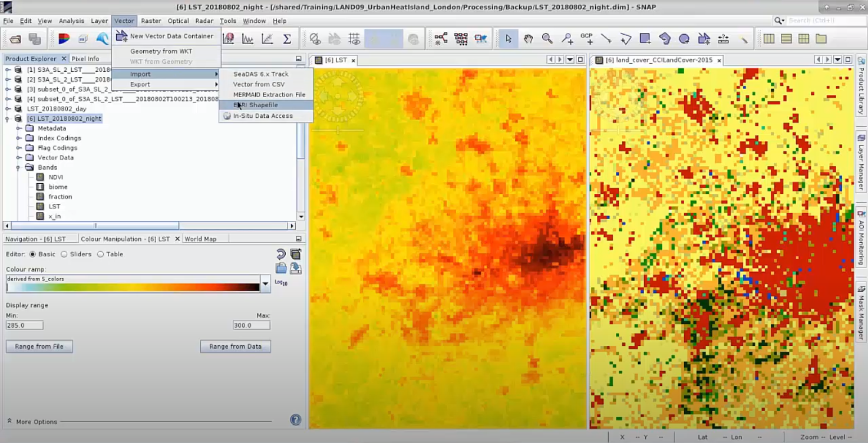Open the Layer Manager side panel
This screenshot has width=868, height=443.
pyautogui.click(x=861, y=163)
